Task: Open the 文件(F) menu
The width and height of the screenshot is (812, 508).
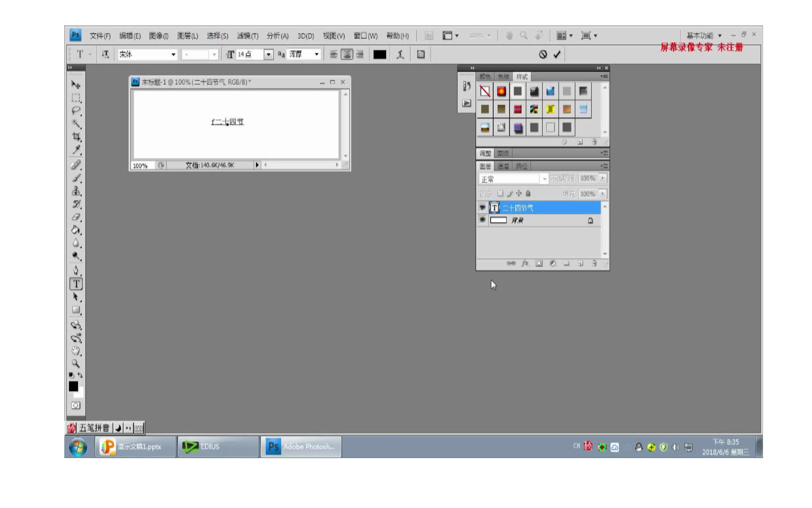Action: pyautogui.click(x=100, y=36)
